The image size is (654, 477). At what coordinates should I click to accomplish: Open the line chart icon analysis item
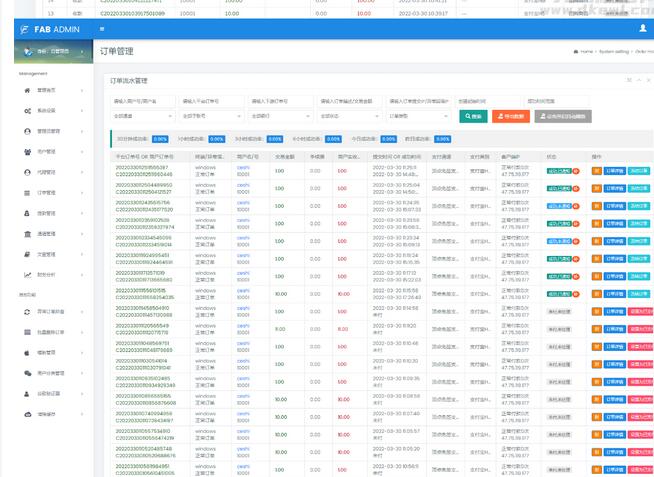pyautogui.click(x=27, y=275)
